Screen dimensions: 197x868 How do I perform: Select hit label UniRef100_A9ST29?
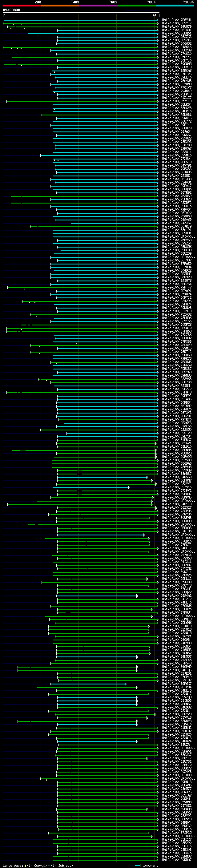(x=176, y=433)
